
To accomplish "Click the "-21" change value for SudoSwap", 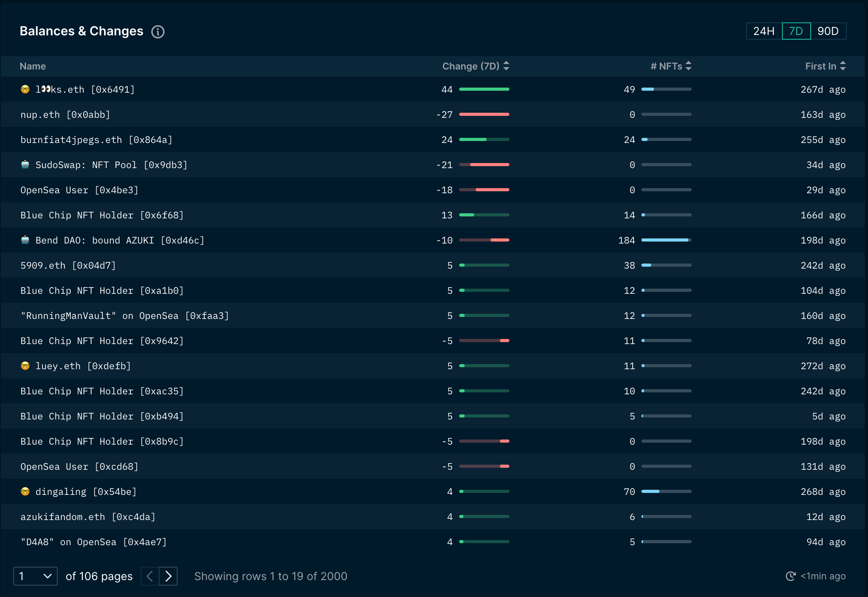I will [445, 165].
